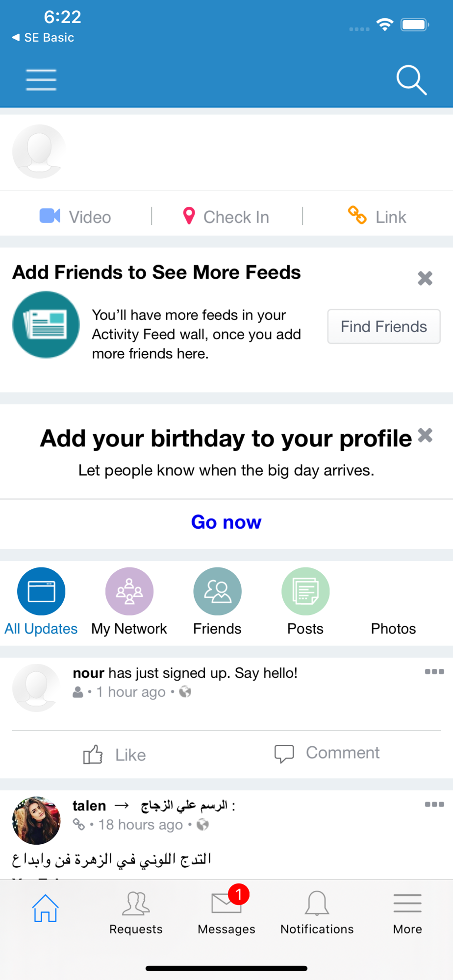The image size is (453, 980).
Task: Click the Find Friends button
Action: click(x=384, y=326)
